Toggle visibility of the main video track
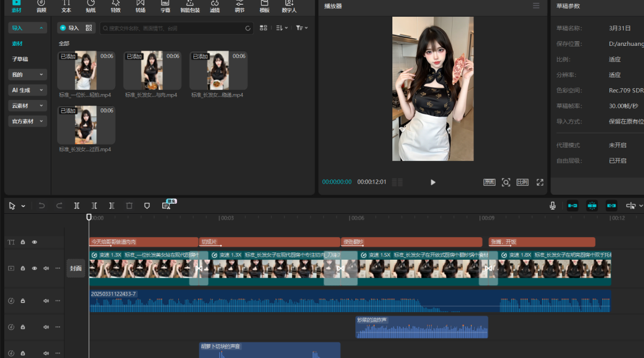This screenshot has height=358, width=644. tap(34, 269)
